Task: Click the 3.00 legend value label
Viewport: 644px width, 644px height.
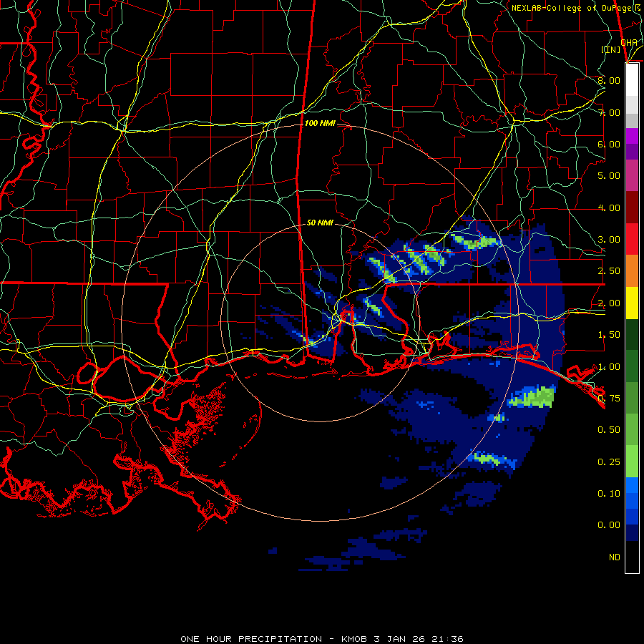Action: click(609, 240)
